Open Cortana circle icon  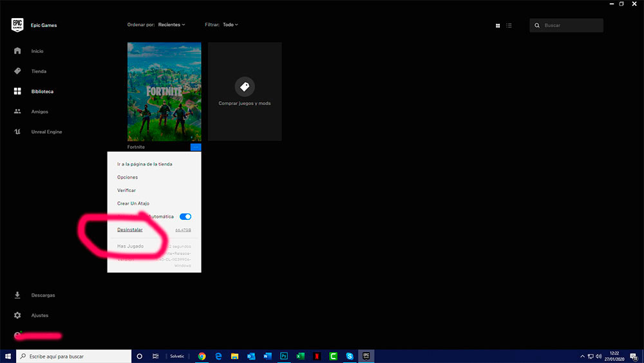[x=139, y=356]
